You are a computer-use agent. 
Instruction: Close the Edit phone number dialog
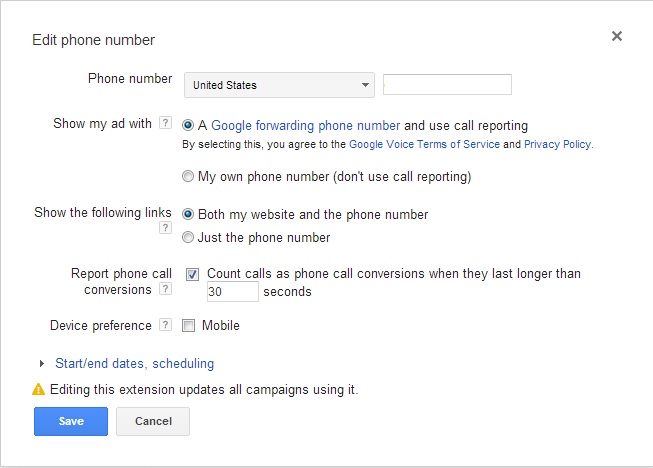(x=617, y=36)
